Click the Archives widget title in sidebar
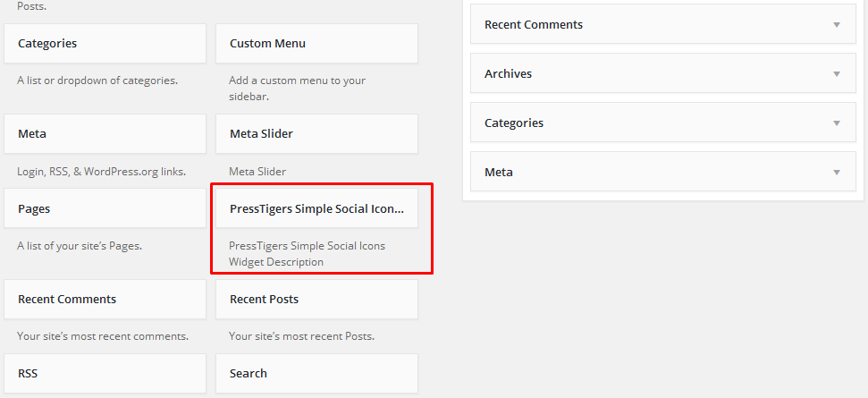The width and height of the screenshot is (868, 398). point(508,74)
